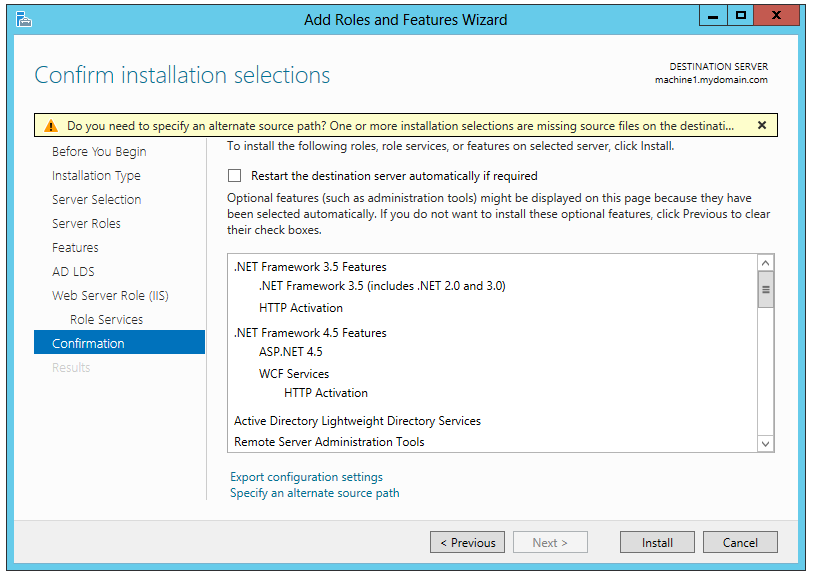Open Web Server Role (IIS) step

(112, 296)
